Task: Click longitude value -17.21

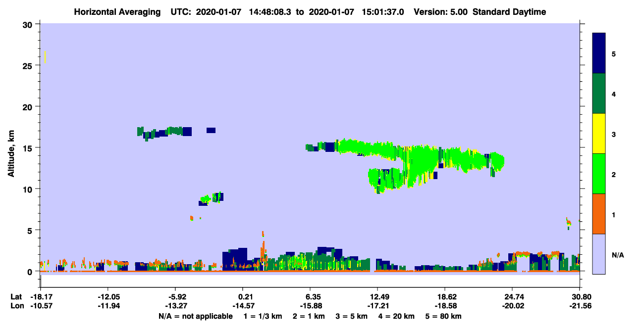Action: point(377,306)
